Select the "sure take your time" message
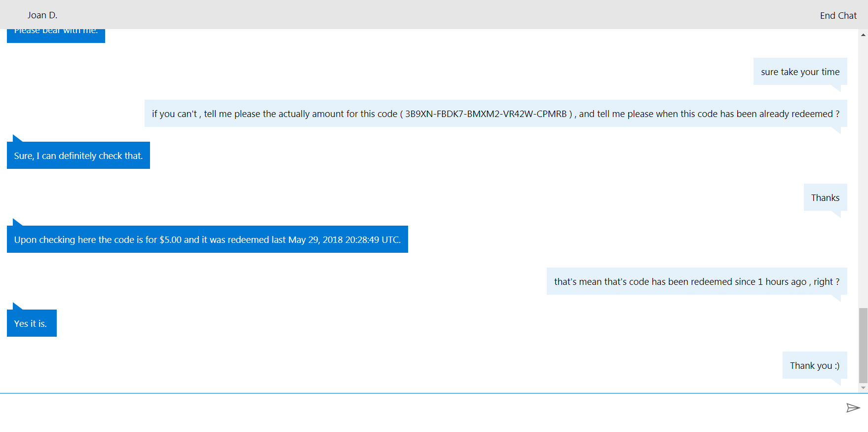Image resolution: width=868 pixels, height=432 pixels. (x=800, y=72)
